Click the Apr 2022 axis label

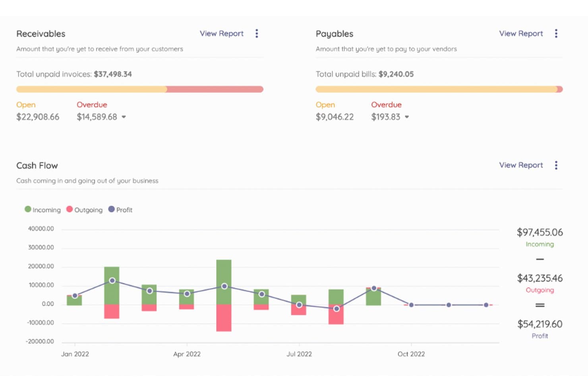click(187, 354)
